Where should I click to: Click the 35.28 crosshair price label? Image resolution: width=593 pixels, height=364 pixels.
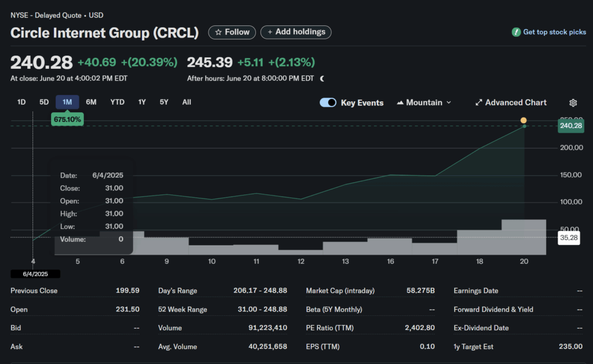click(569, 238)
